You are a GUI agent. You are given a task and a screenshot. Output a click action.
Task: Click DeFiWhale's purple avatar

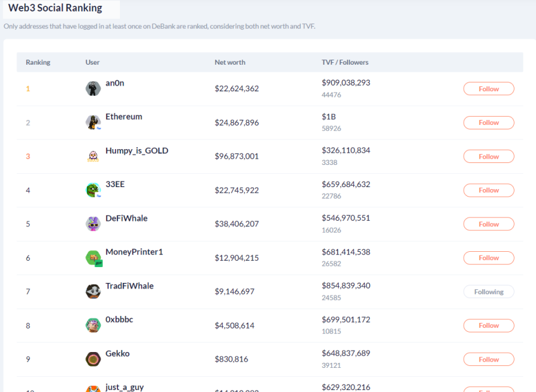93,224
